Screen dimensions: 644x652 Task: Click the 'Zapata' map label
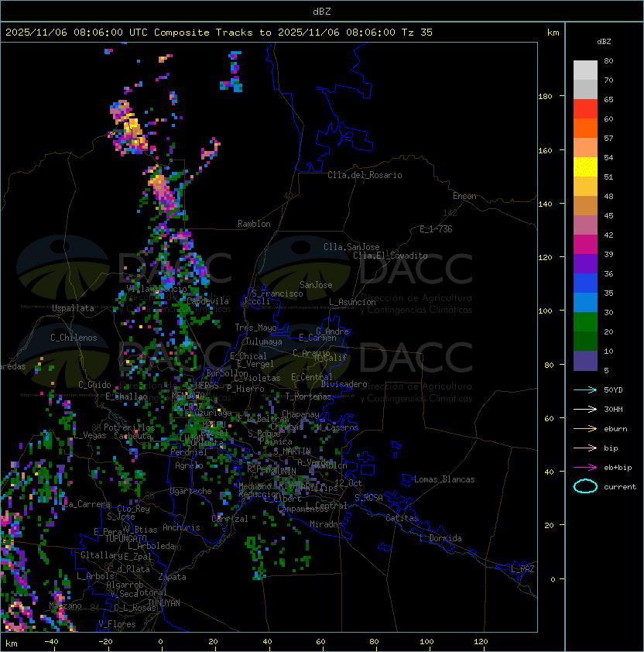(172, 577)
